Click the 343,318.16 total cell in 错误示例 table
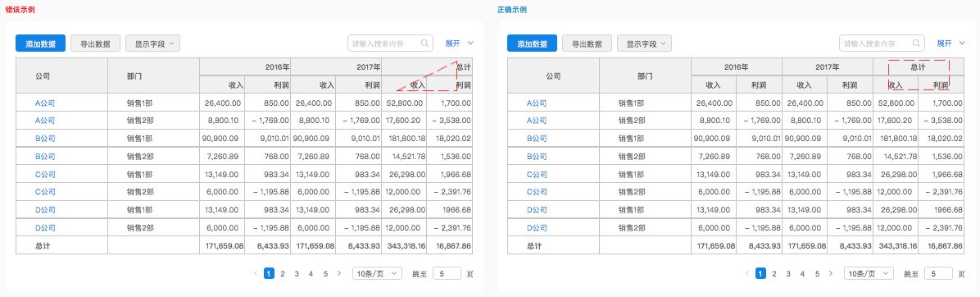The image size is (980, 297). 405,246
